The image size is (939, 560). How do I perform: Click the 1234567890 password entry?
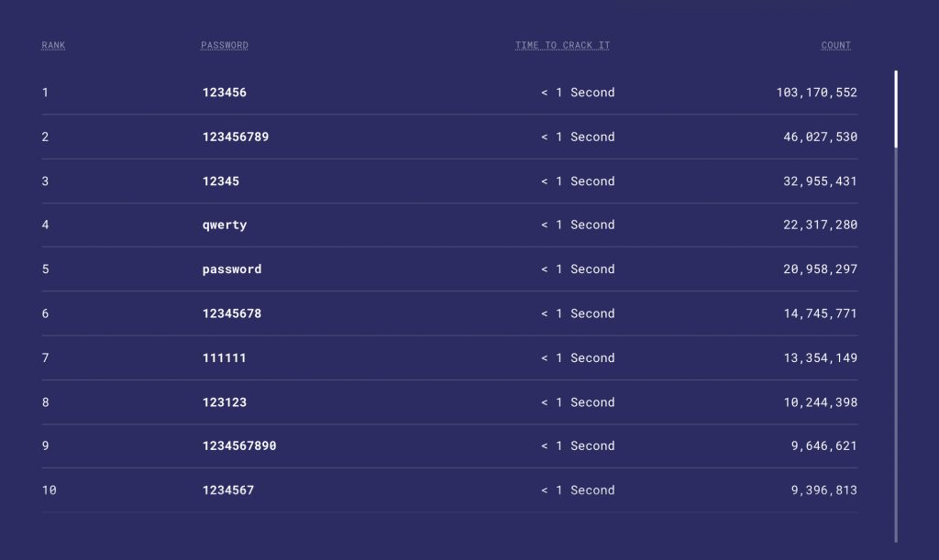(x=239, y=446)
